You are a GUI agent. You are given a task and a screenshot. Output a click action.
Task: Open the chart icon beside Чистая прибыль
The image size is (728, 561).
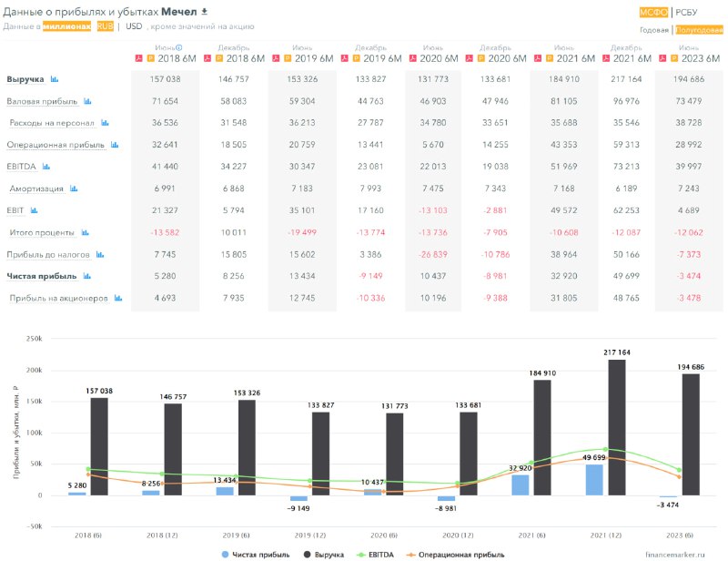click(x=86, y=276)
